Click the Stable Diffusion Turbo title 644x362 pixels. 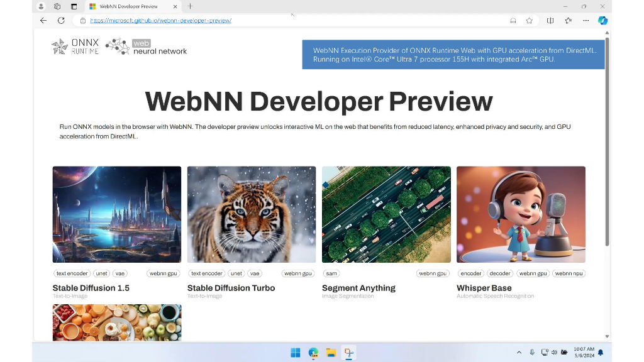(x=231, y=288)
